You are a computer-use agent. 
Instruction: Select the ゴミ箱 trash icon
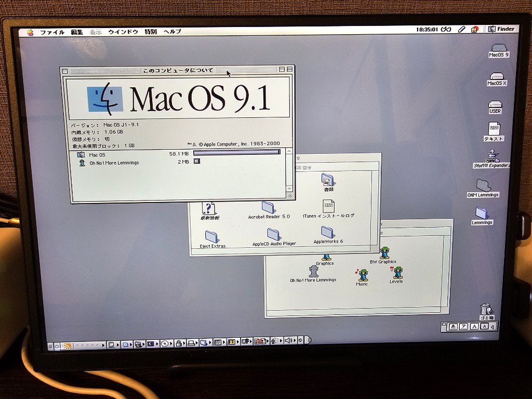486,312
